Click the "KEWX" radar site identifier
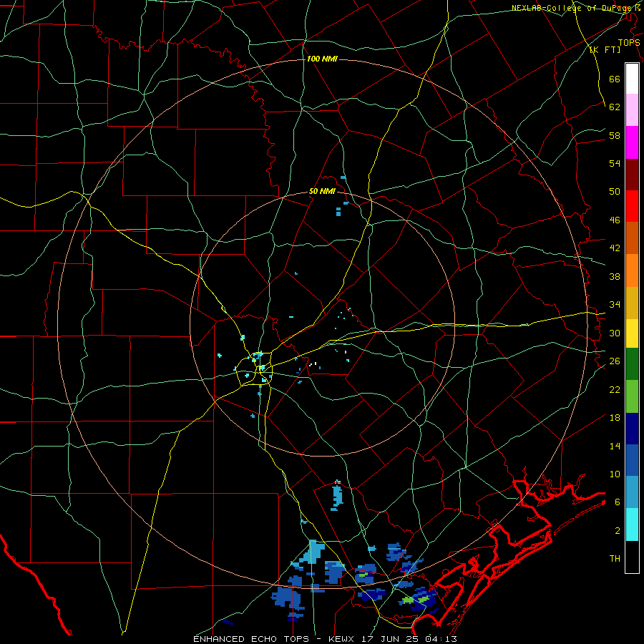The image size is (644, 644). 343,639
